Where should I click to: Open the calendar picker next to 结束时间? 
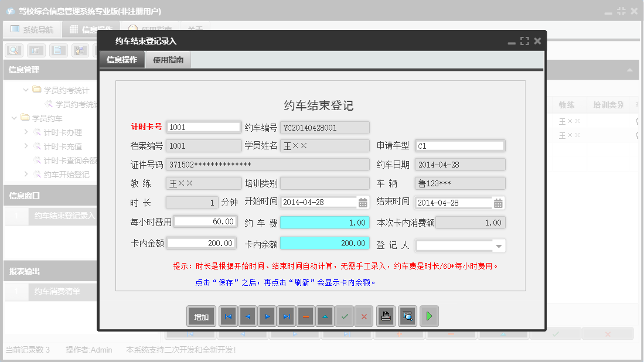pos(498,202)
